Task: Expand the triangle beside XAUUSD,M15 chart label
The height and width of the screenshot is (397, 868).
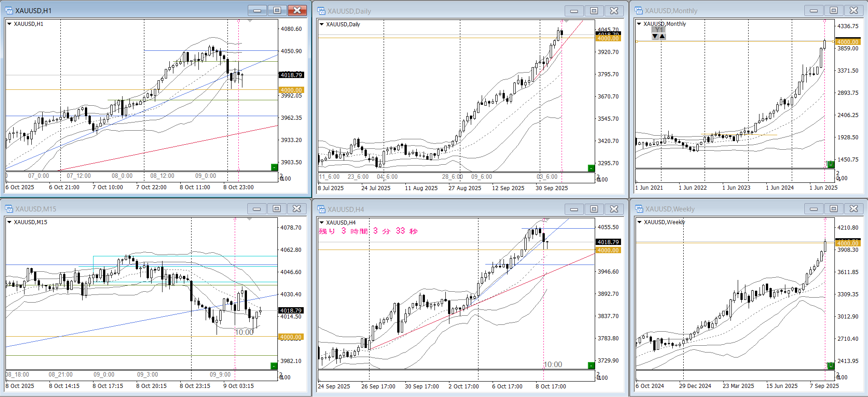Action: tap(9, 222)
